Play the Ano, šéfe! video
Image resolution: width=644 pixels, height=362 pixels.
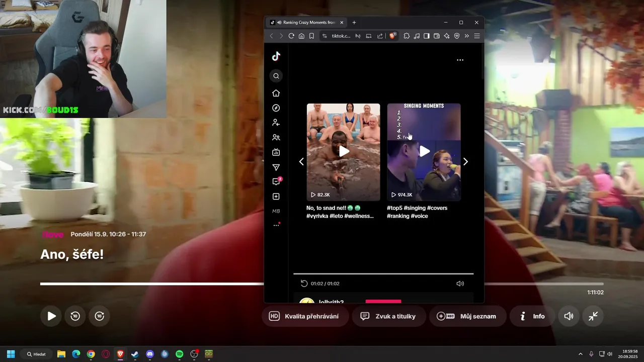click(51, 316)
